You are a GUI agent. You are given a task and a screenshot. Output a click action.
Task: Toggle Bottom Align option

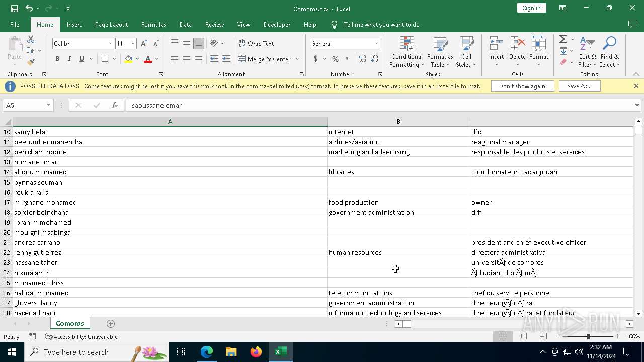(199, 43)
